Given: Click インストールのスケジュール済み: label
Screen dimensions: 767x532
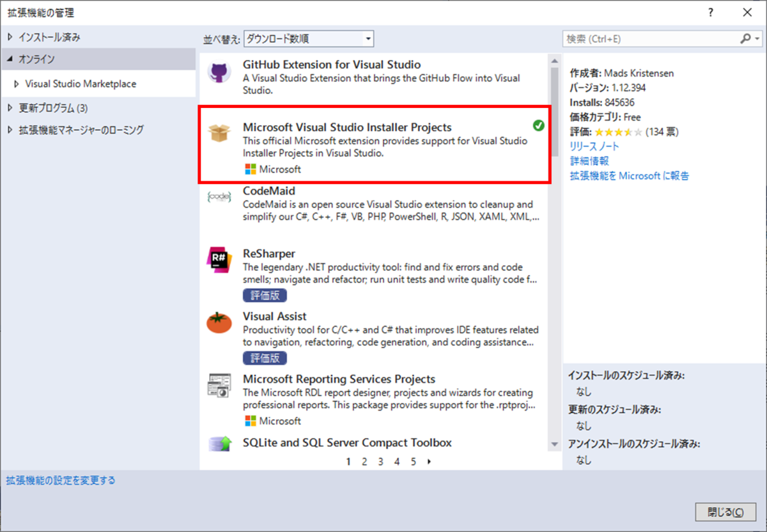Looking at the screenshot, I should tap(626, 376).
